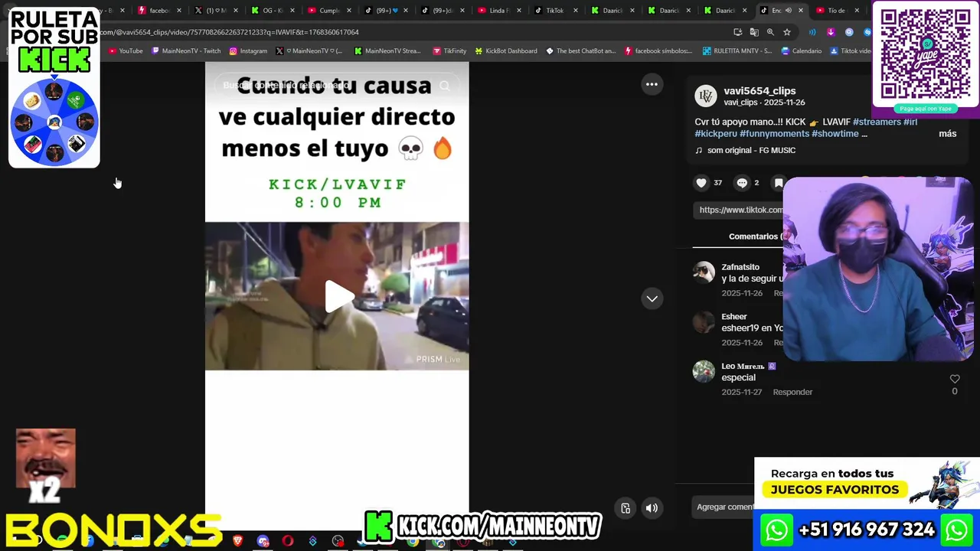Open the vavi5654_clips username link
The height and width of the screenshot is (551, 980).
tap(759, 90)
